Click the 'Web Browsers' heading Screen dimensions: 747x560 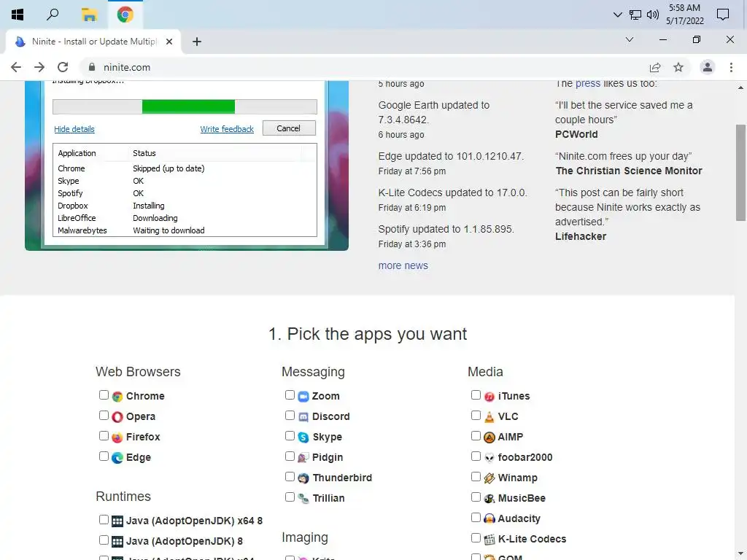(x=138, y=372)
